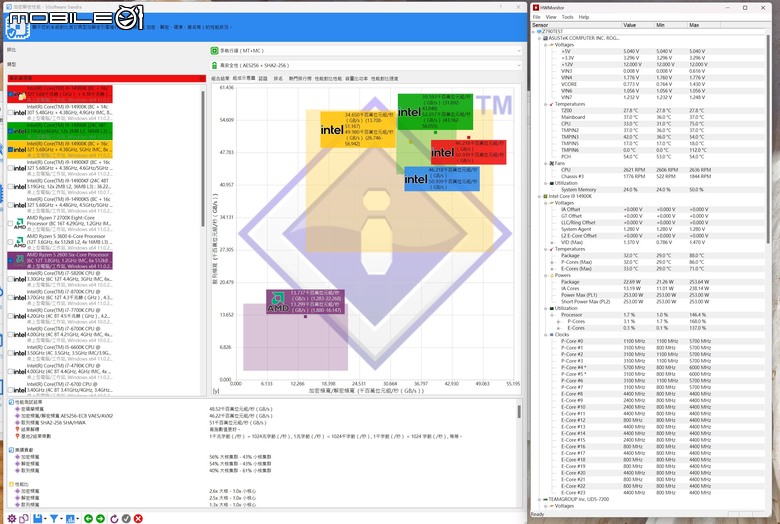Click the intel logo of i7-8700K row
Screen dimensions: 780x524
click(19, 298)
